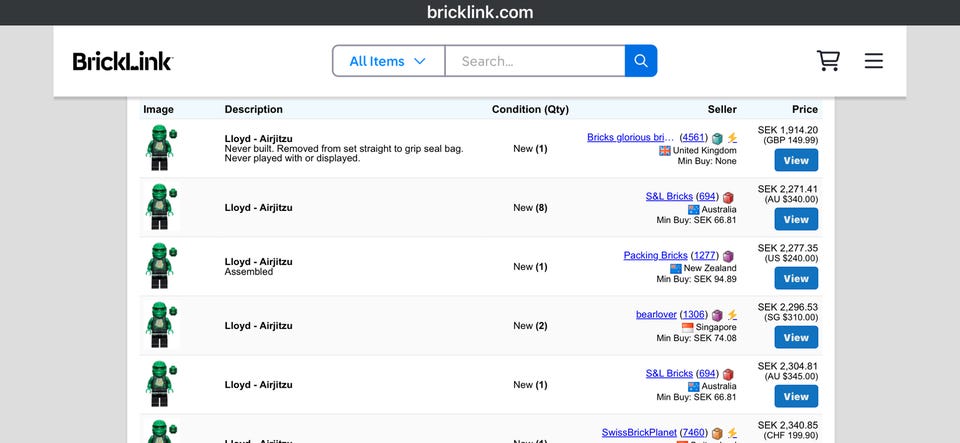Open the SwissBrickPlanet seller link
960x443 pixels.
[639, 433]
